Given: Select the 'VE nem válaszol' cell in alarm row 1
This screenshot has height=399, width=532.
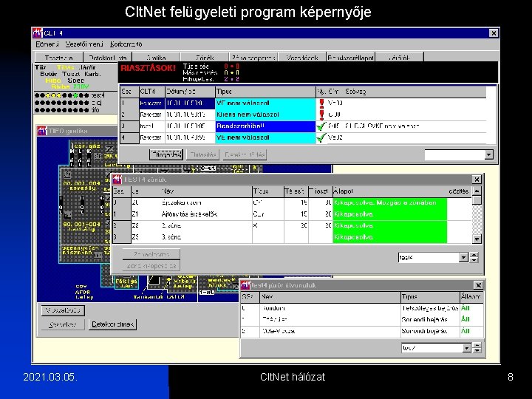Looking at the screenshot, I should [x=265, y=103].
